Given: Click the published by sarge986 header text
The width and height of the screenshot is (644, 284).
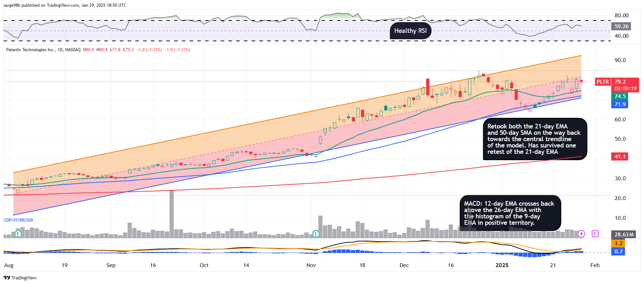Looking at the screenshot, I should [x=65, y=5].
